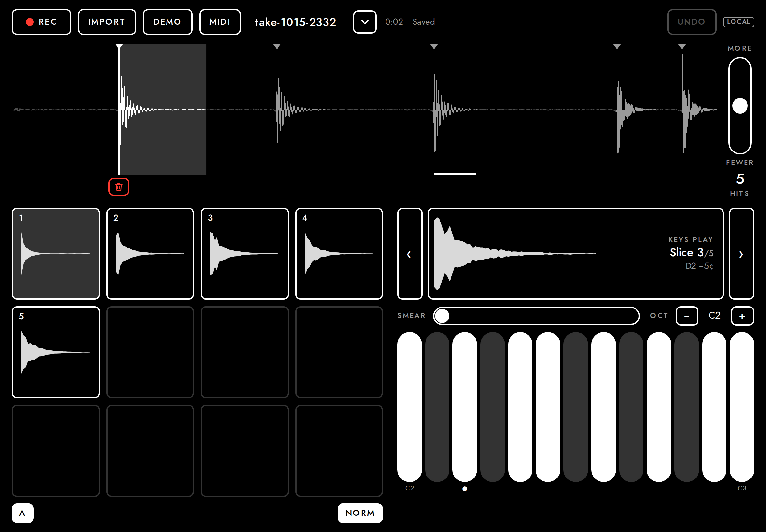Go to the previous slice with the left chevron
This screenshot has width=766, height=532.
click(x=410, y=254)
